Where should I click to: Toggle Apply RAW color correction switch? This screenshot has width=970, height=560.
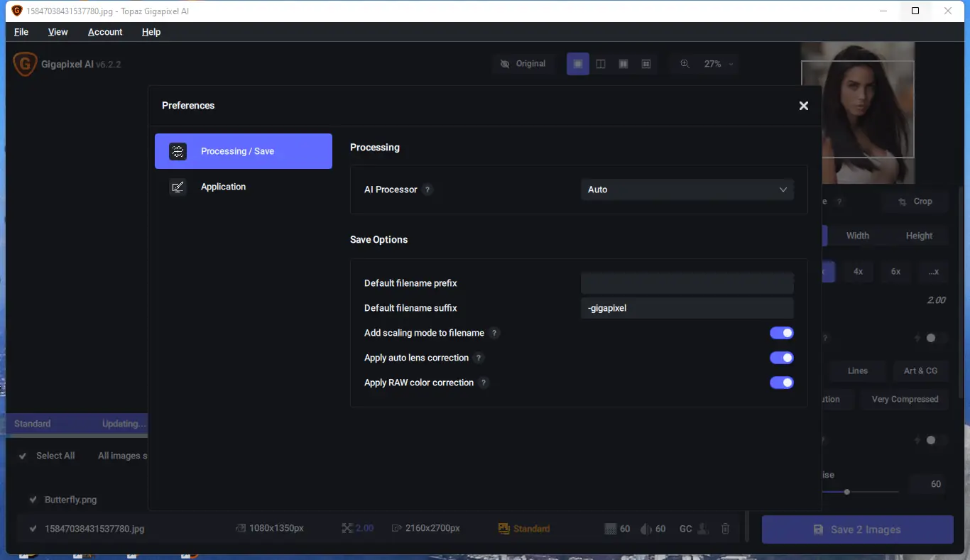click(x=782, y=383)
